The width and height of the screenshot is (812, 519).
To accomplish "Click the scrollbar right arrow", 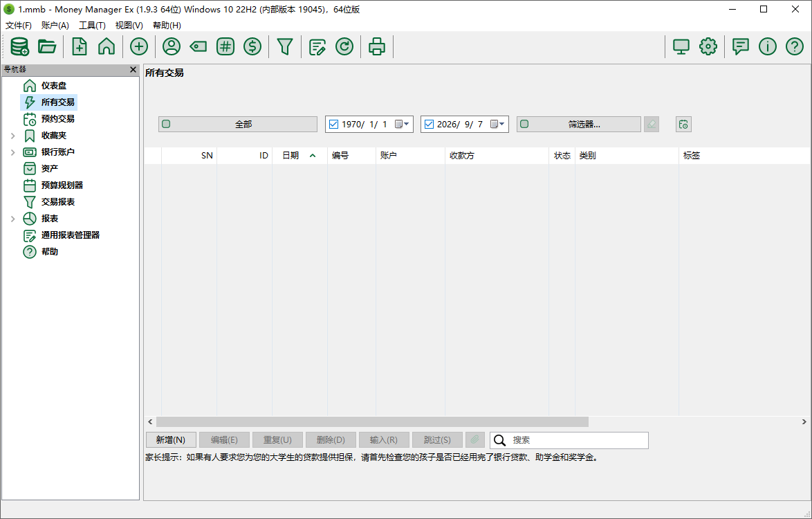I will pyautogui.click(x=804, y=421).
